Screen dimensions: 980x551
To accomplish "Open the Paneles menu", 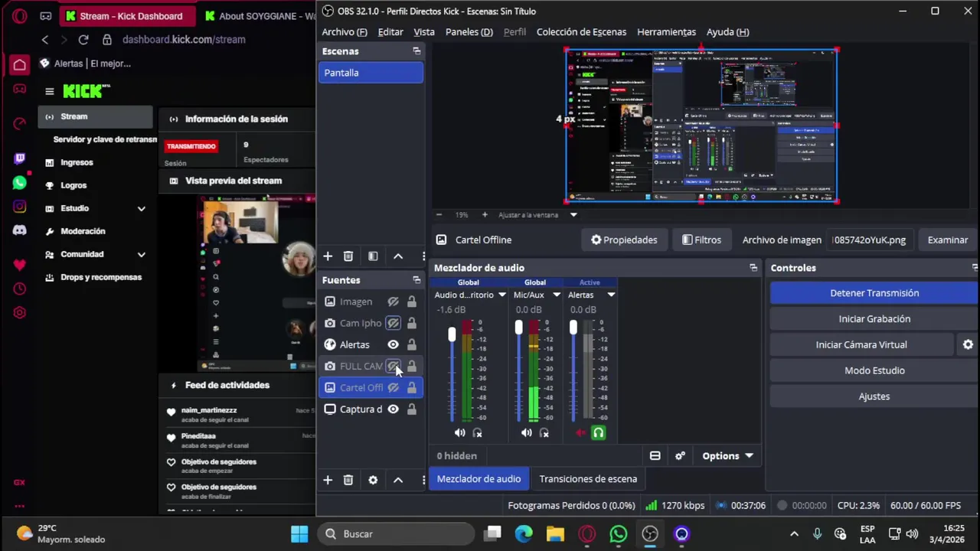I will point(469,32).
